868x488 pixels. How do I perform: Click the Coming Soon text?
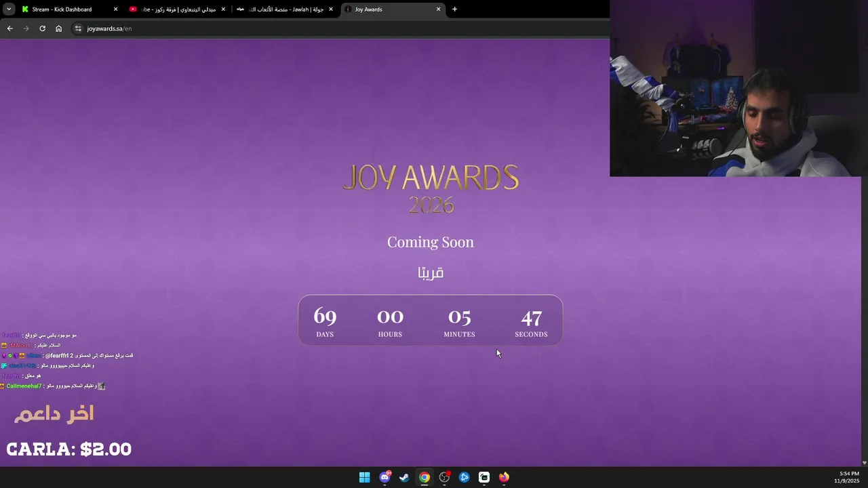[x=431, y=242]
